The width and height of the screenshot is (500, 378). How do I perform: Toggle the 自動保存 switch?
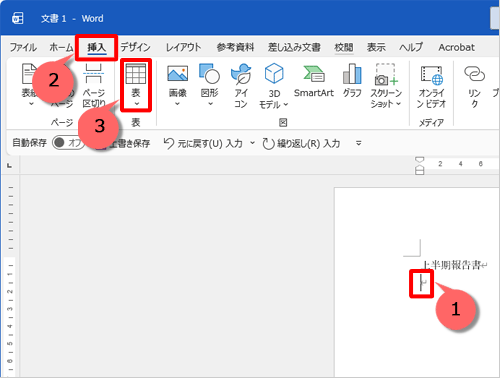[x=68, y=143]
